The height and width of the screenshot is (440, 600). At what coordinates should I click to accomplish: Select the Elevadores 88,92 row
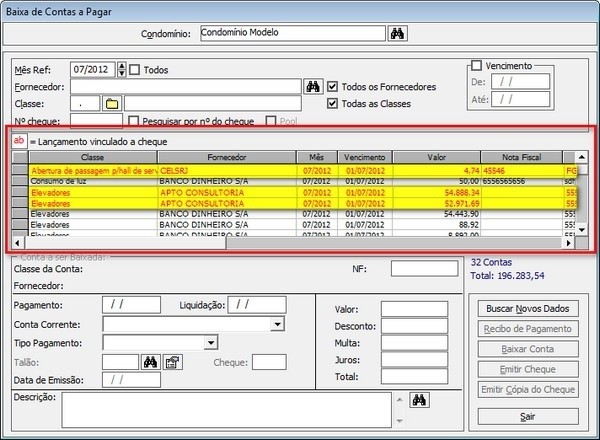pyautogui.click(x=302, y=225)
